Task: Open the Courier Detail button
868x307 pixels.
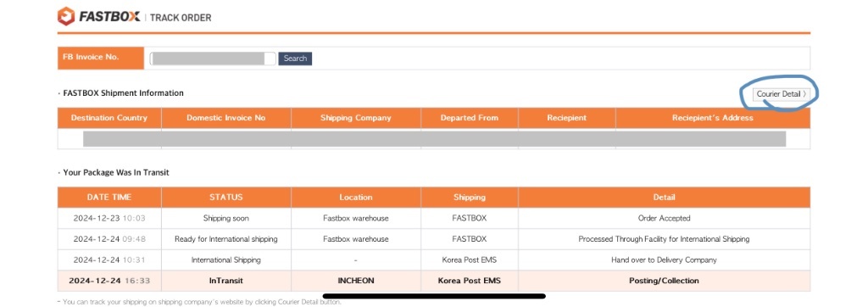Action: pyautogui.click(x=781, y=94)
